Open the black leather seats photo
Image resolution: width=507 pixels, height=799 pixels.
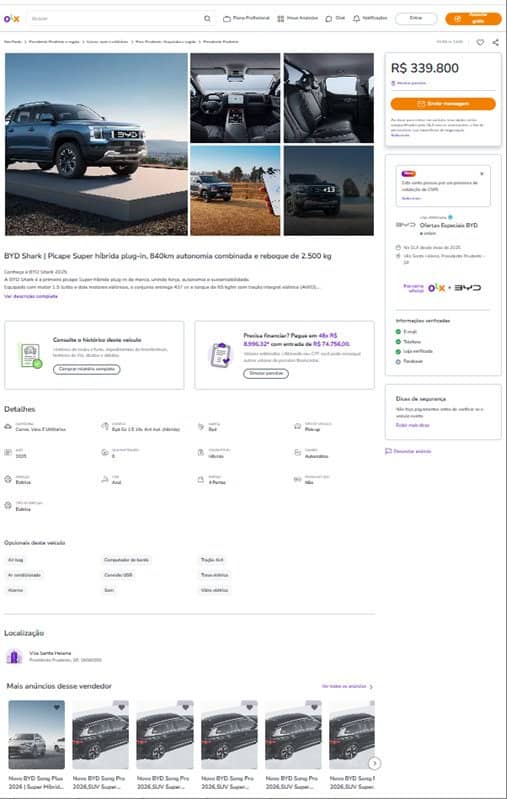[x=329, y=98]
